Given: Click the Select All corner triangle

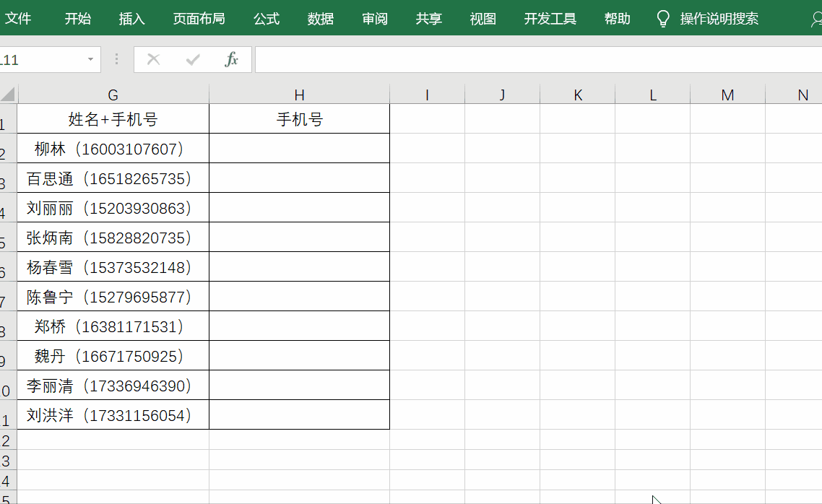Looking at the screenshot, I should pyautogui.click(x=8, y=95).
